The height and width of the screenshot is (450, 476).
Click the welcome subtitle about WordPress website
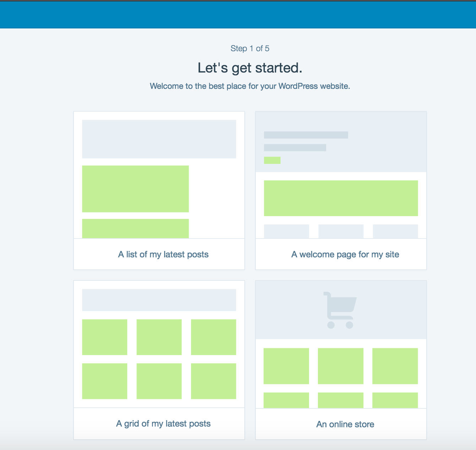[x=250, y=86]
